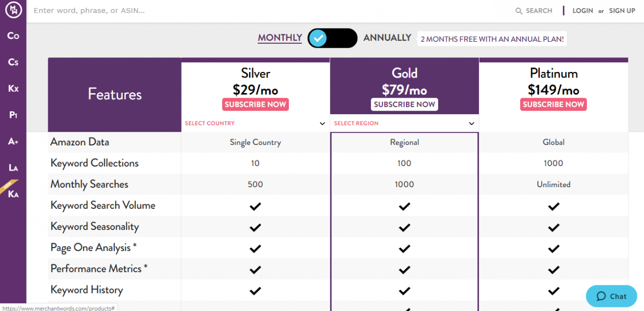Open the A+ sidebar icon
The width and height of the screenshot is (644, 311).
(x=13, y=141)
